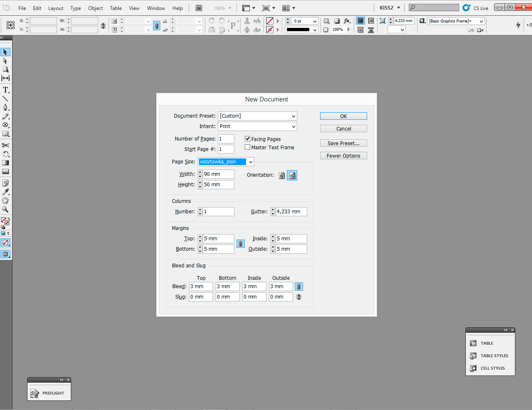Open the Type menu
532x410 pixels.
tap(75, 8)
